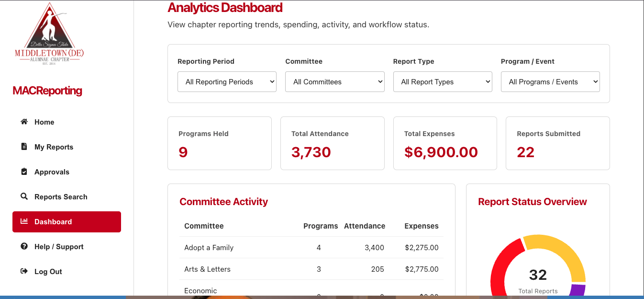Screen dimensions: 644x299
Task: Click the Total Expenses card
Action: [x=445, y=143]
